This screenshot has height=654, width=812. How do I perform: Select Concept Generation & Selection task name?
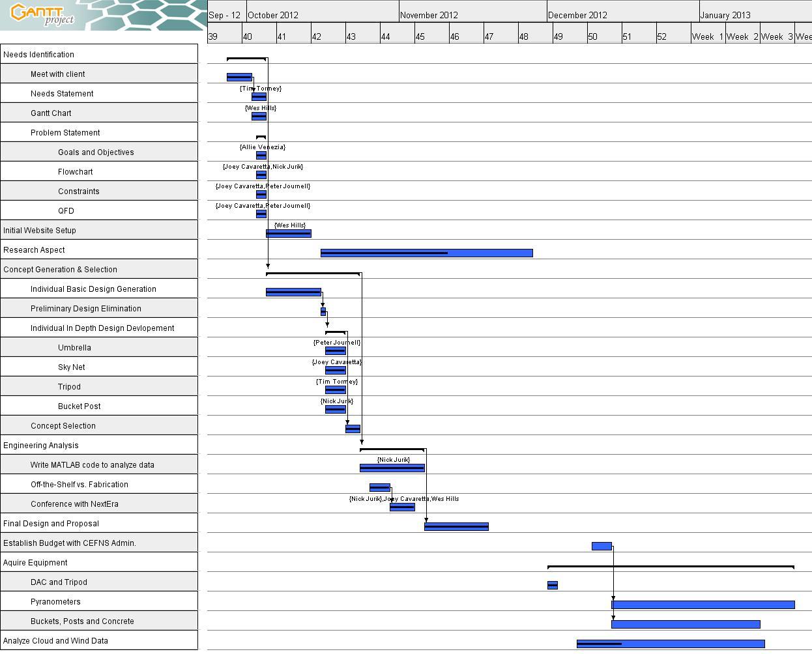tap(60, 270)
